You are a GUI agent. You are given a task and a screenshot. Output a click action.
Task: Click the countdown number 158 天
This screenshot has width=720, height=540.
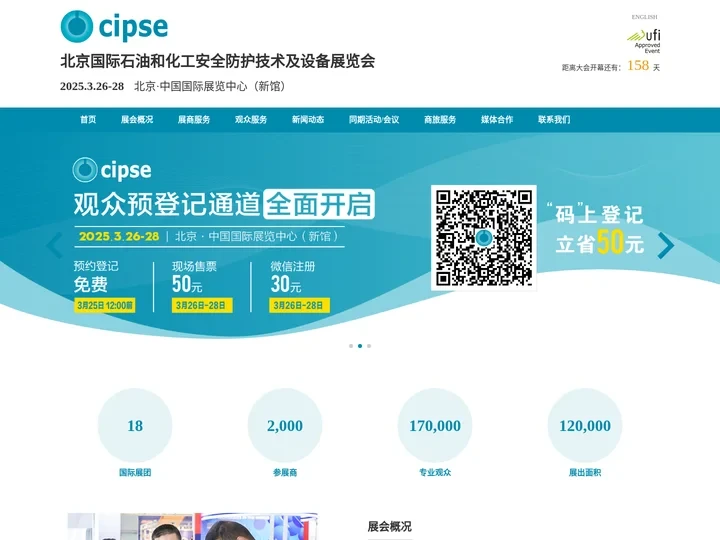(x=643, y=66)
